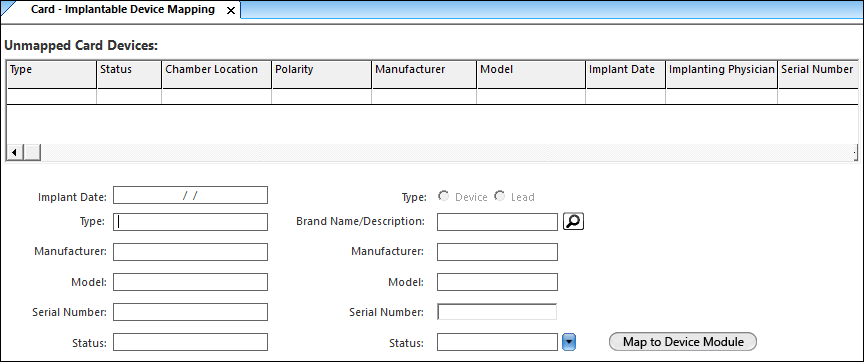Click the right-side Serial Number field

click(498, 312)
